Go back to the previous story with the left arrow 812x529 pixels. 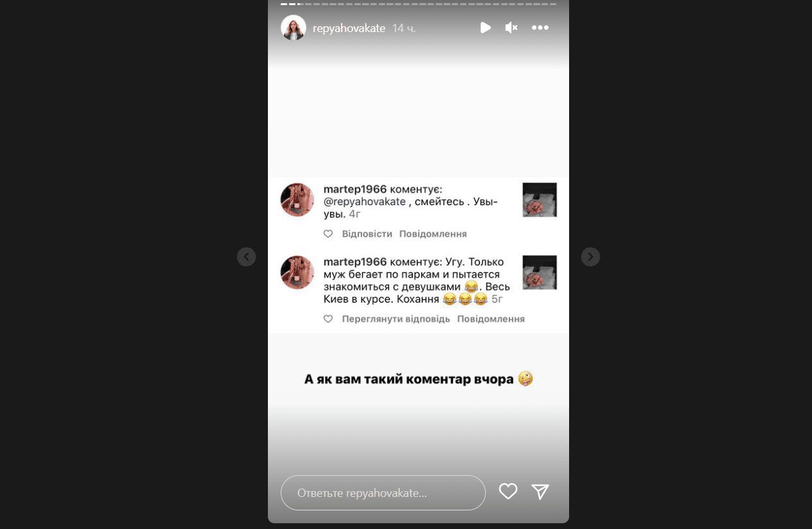click(246, 257)
